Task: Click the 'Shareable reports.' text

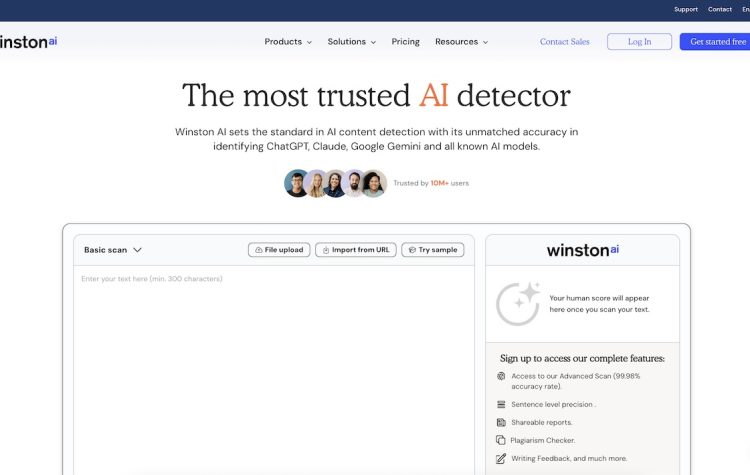Action: click(541, 422)
